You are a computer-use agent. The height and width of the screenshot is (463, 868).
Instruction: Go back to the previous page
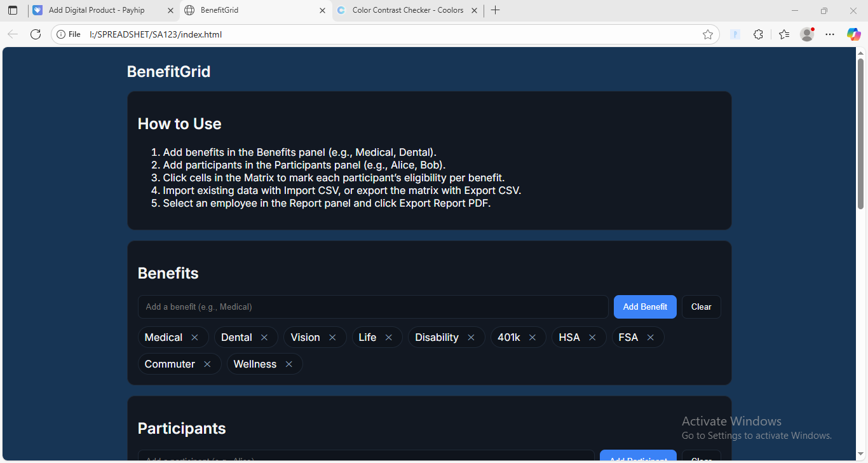(13, 34)
